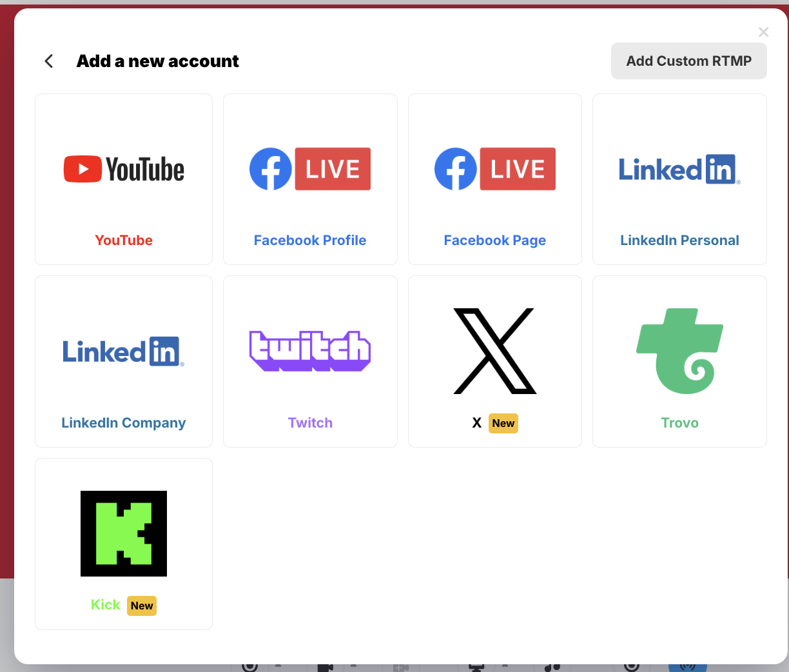789x672 pixels.
Task: Click the green Trovo icon
Action: (679, 351)
